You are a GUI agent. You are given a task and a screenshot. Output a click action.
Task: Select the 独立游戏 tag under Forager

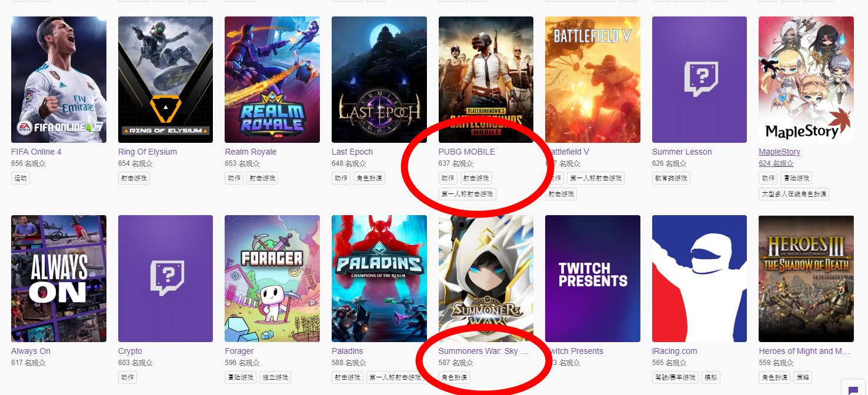[275, 377]
